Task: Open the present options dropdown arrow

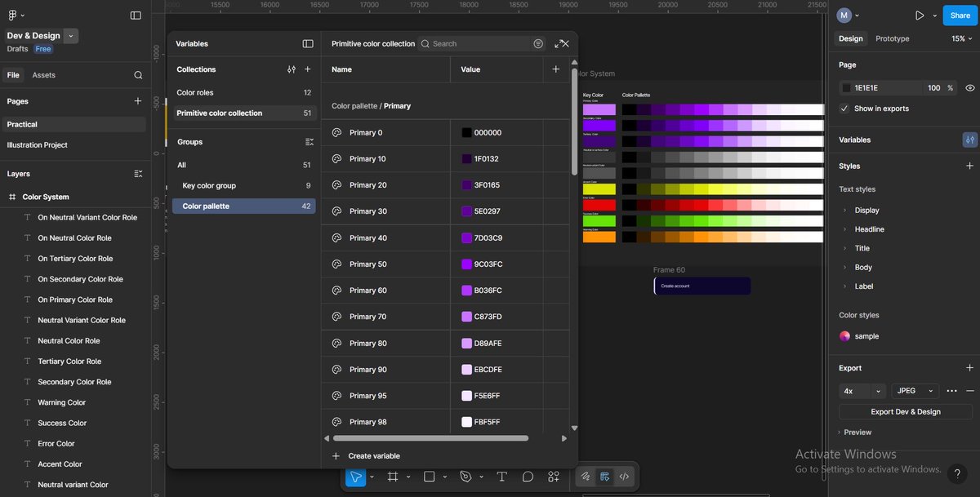Action: tap(934, 15)
